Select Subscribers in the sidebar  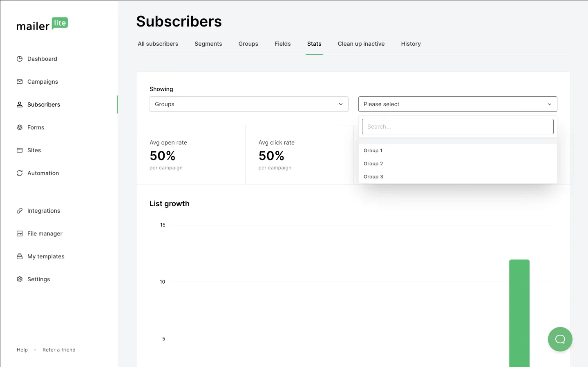tap(44, 105)
